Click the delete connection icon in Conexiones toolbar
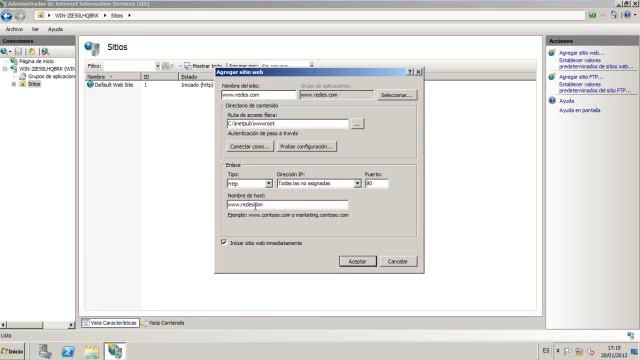 click(x=45, y=51)
